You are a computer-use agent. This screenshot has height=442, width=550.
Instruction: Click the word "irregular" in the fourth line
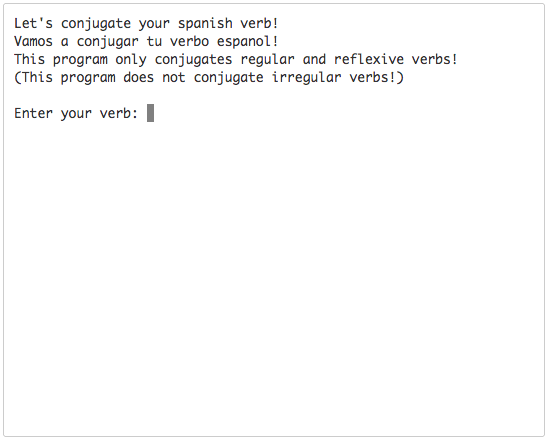[307, 77]
